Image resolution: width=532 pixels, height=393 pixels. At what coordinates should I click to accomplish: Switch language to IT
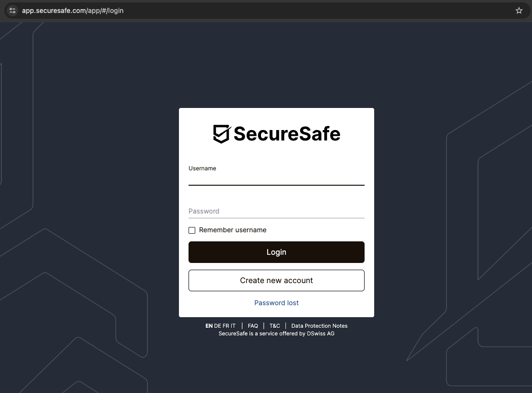[x=233, y=326]
